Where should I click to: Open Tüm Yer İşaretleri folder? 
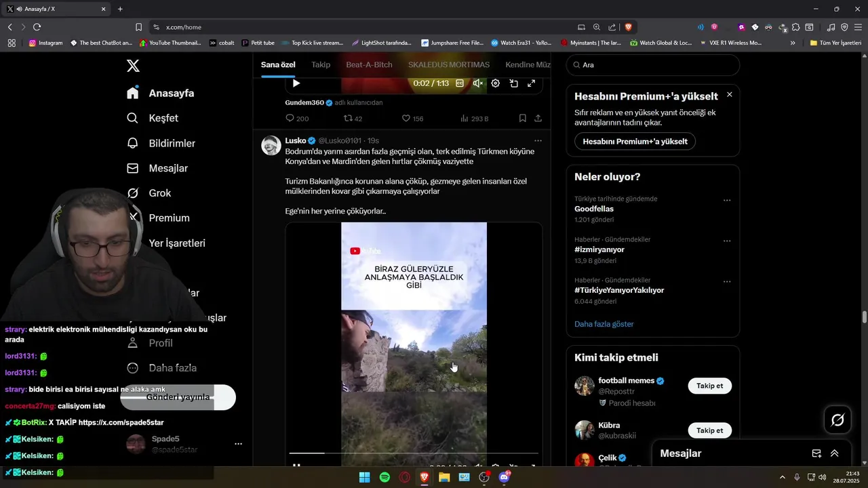pos(835,43)
